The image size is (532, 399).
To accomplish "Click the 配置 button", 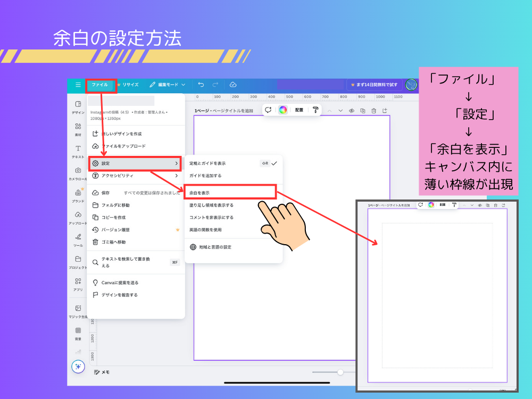I will tap(299, 110).
